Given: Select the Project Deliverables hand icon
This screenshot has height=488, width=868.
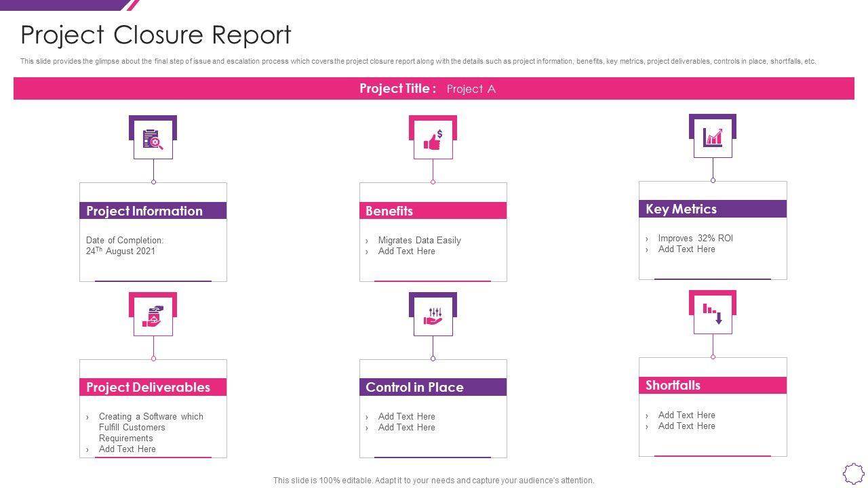Looking at the screenshot, I should pyautogui.click(x=153, y=317).
